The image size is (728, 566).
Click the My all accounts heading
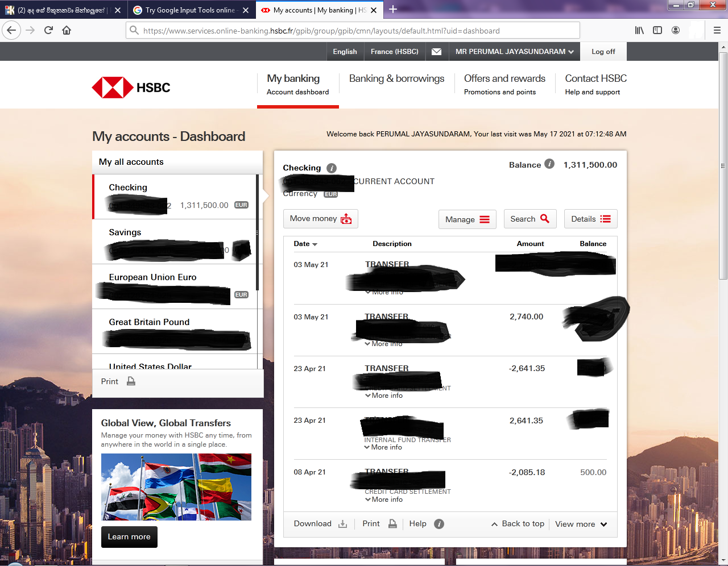131,162
